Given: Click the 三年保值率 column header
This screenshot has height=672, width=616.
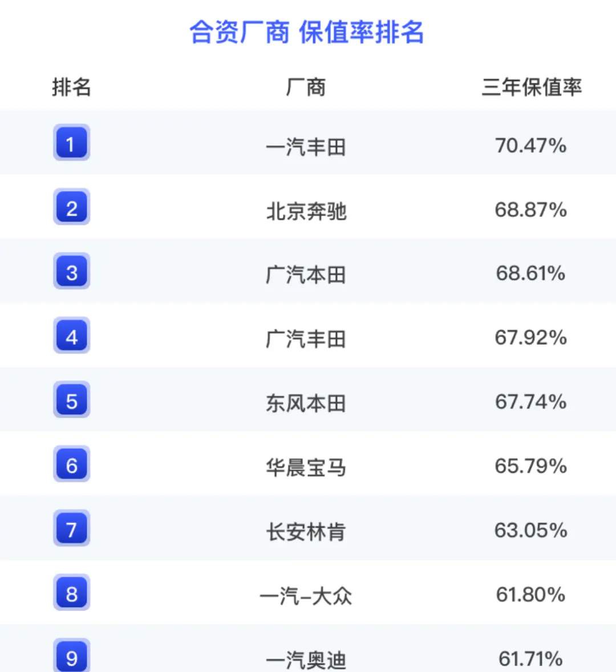Looking at the screenshot, I should tap(531, 87).
